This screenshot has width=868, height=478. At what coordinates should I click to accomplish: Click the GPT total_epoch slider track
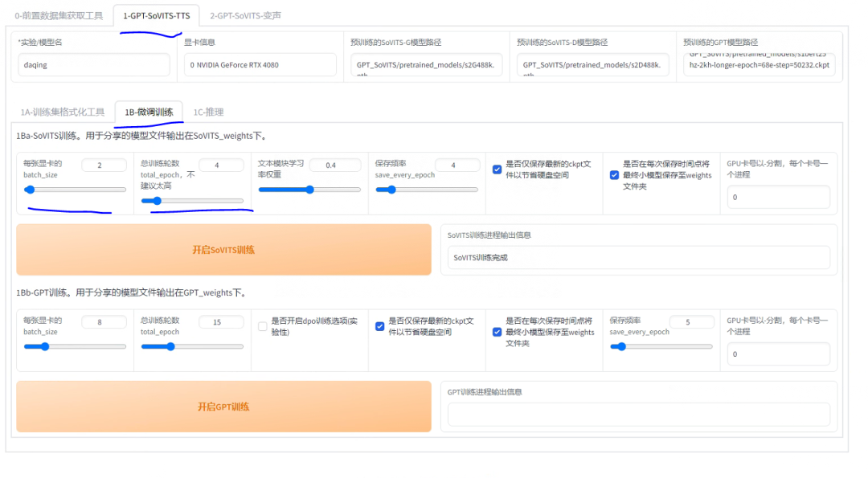193,347
